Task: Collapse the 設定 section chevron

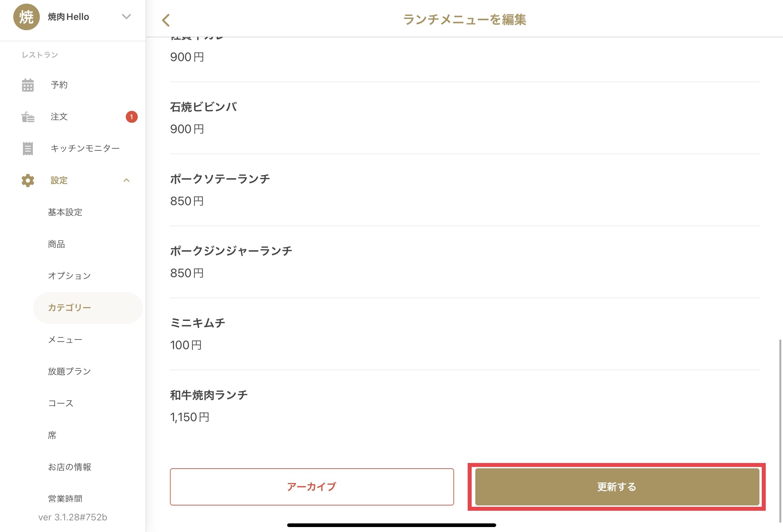Action: pos(126,180)
